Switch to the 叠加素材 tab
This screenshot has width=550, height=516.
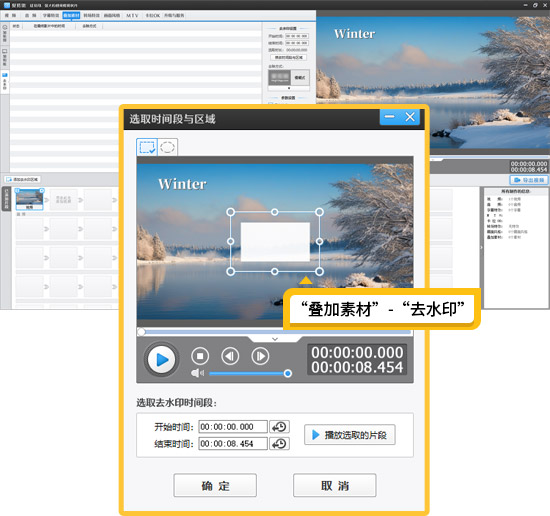[71, 15]
